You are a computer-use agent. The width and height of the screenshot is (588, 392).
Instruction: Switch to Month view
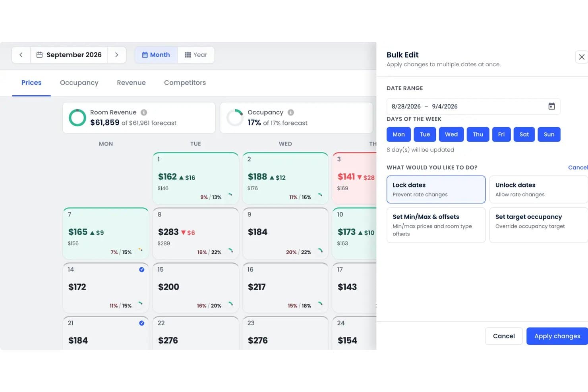click(x=156, y=55)
